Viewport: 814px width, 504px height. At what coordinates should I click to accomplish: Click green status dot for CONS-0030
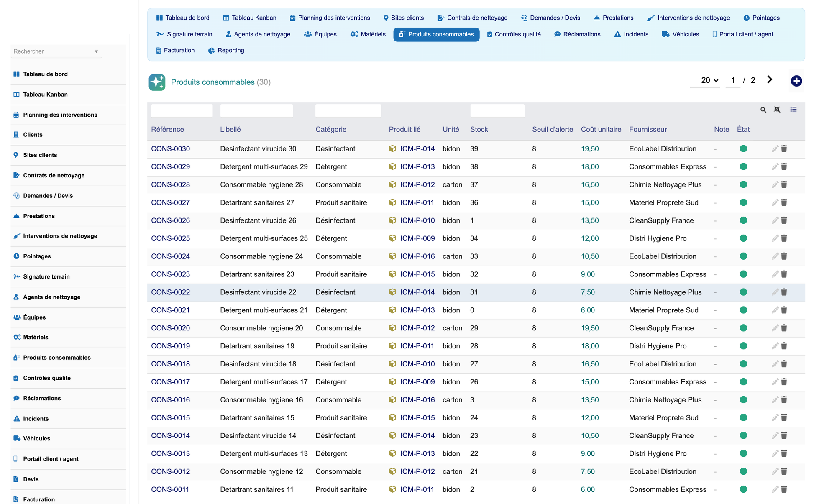[x=743, y=148]
